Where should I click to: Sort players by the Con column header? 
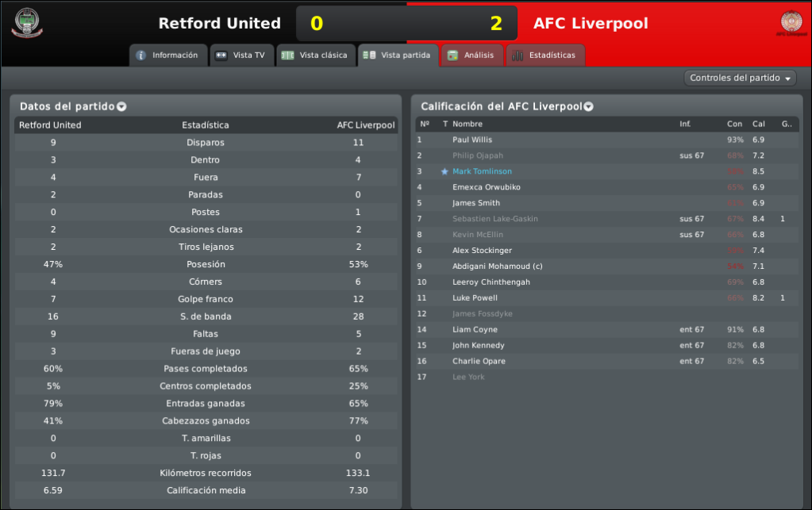pos(734,125)
